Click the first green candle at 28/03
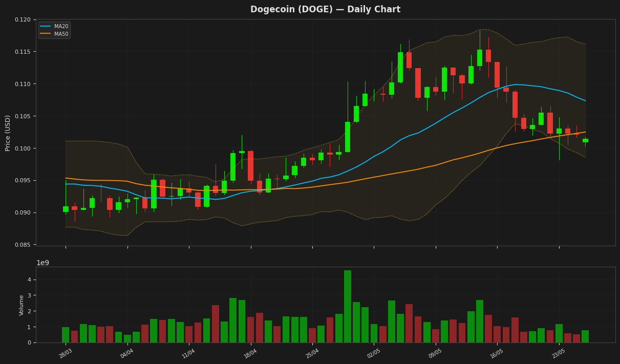 [x=66, y=209]
